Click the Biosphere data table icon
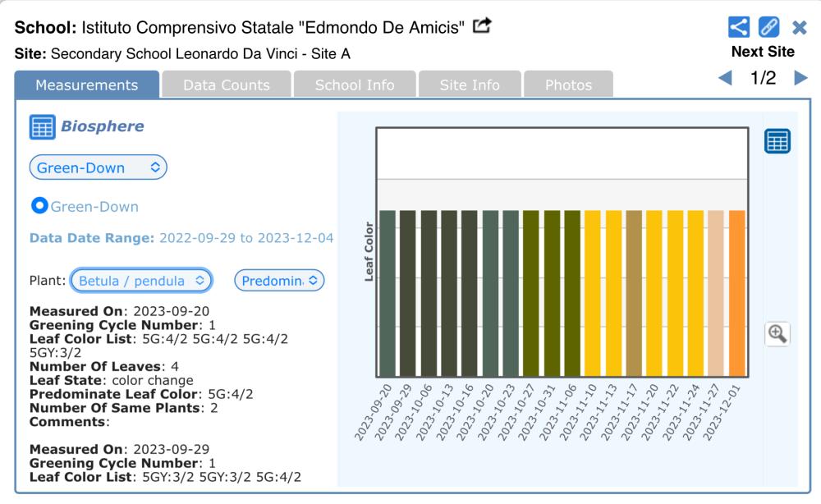 [x=41, y=127]
